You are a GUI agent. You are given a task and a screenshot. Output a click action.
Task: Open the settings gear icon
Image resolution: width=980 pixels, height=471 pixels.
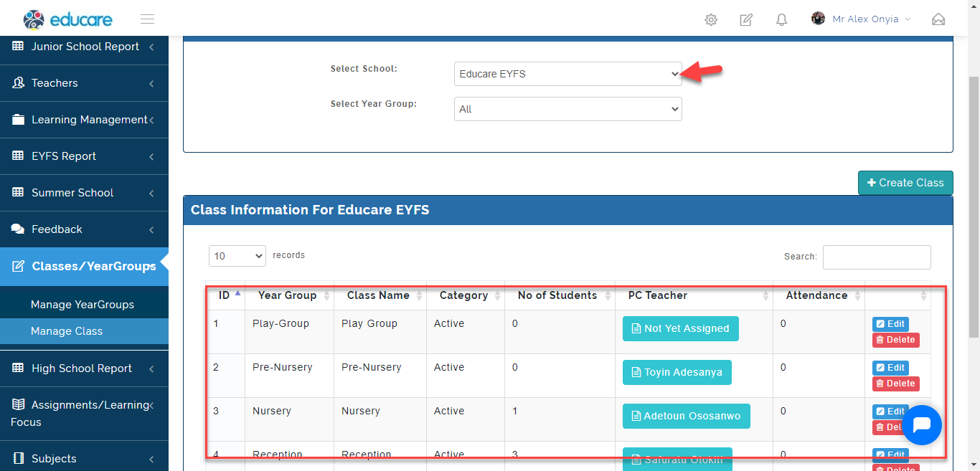[711, 19]
